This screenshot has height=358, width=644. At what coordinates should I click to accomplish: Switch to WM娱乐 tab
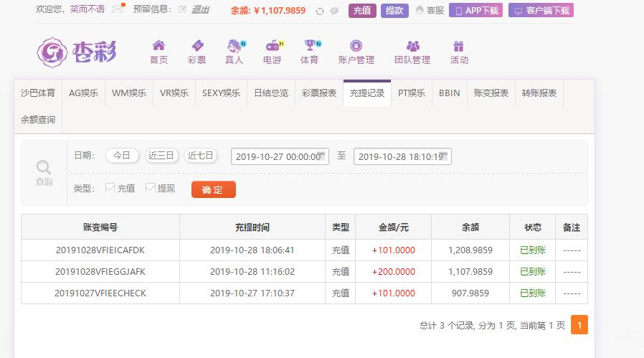pos(129,93)
